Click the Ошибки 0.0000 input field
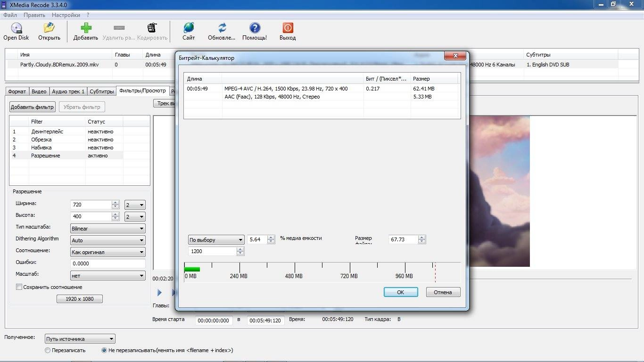Image resolution: width=644 pixels, height=362 pixels. [108, 263]
